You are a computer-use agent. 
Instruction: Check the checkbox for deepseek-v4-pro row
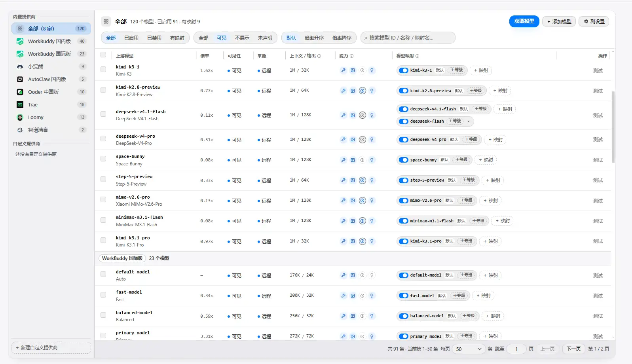tap(103, 138)
